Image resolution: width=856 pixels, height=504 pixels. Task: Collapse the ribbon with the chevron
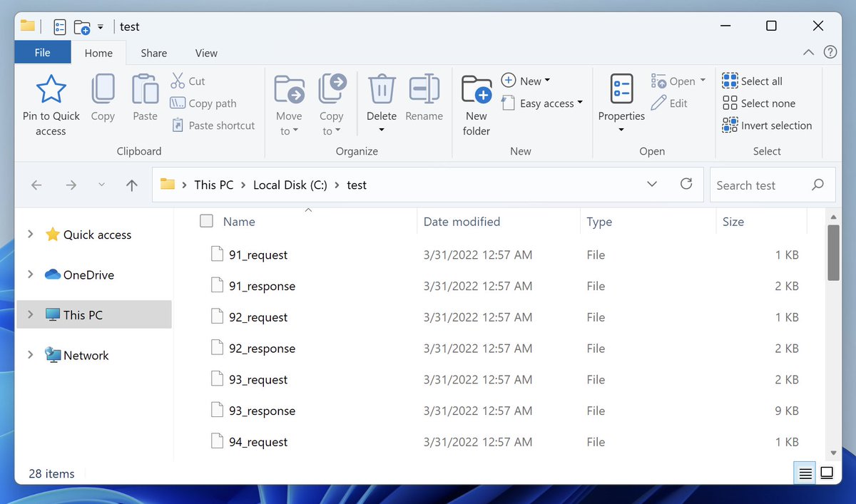click(808, 53)
